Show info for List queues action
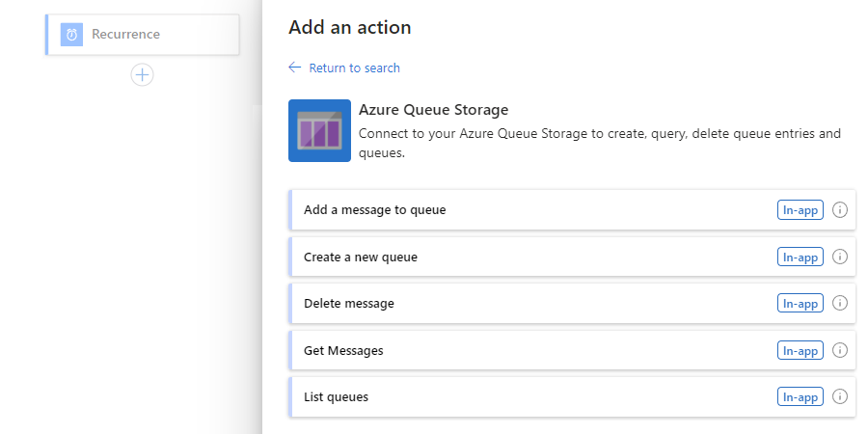 [839, 396]
